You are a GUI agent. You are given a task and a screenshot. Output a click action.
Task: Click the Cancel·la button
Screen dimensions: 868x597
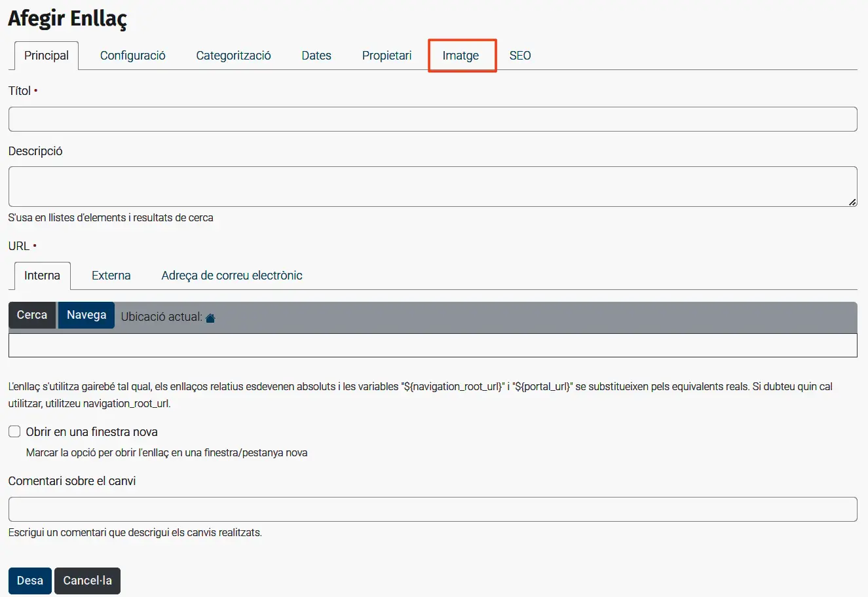(87, 581)
